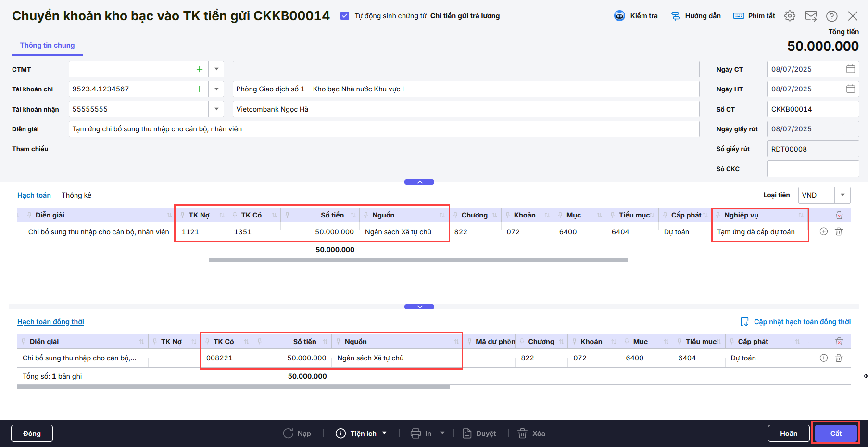Open calendar picker for Ngày CT
This screenshot has height=447, width=868.
(850, 69)
